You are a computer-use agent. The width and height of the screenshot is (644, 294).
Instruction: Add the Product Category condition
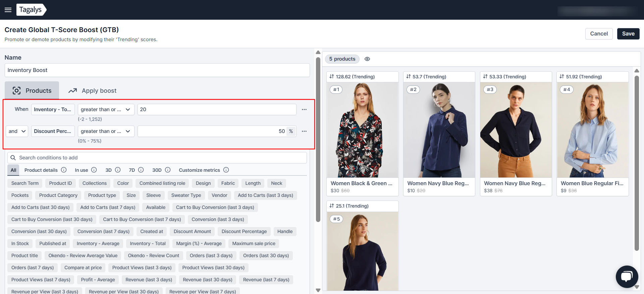click(x=58, y=195)
